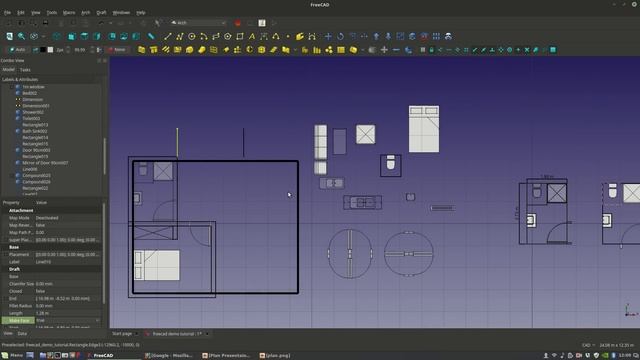The height and width of the screenshot is (360, 640).
Task: Select the Draft BSpline tool
Action: pos(276,36)
